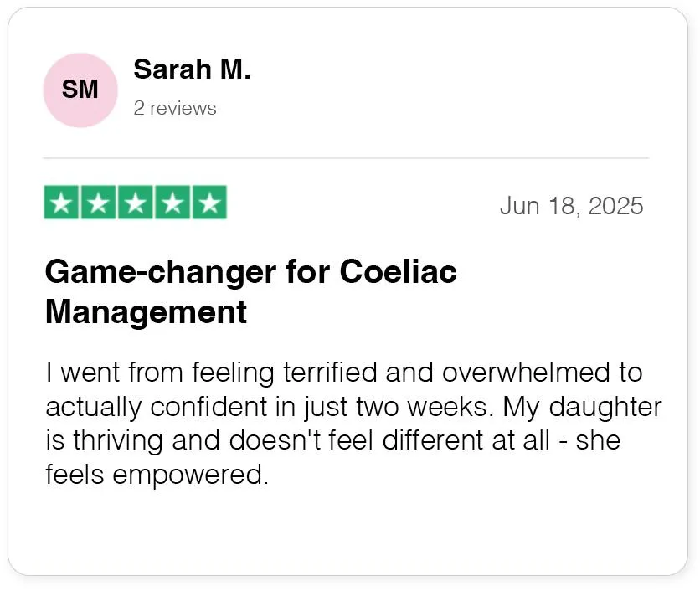Click the words 'feels empowered' in review
This screenshot has width=700, height=591.
(x=157, y=474)
